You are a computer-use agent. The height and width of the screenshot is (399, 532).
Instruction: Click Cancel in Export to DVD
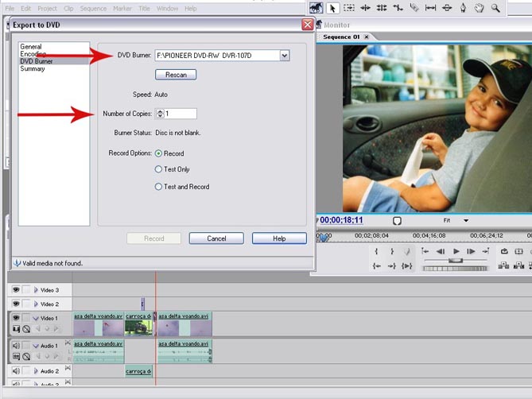[216, 238]
